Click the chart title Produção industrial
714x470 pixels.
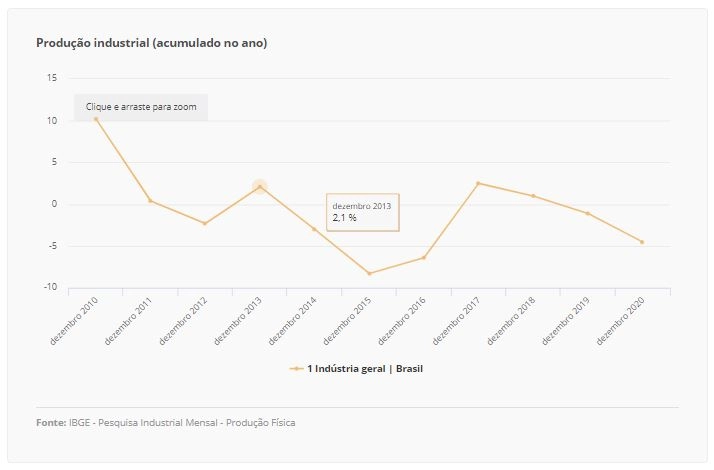click(152, 43)
